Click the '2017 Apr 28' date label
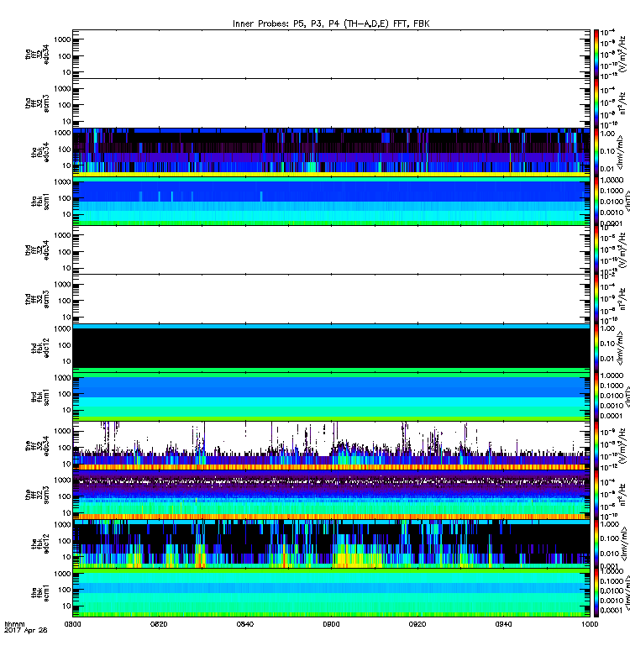The width and height of the screenshot is (630, 672). tap(26, 631)
